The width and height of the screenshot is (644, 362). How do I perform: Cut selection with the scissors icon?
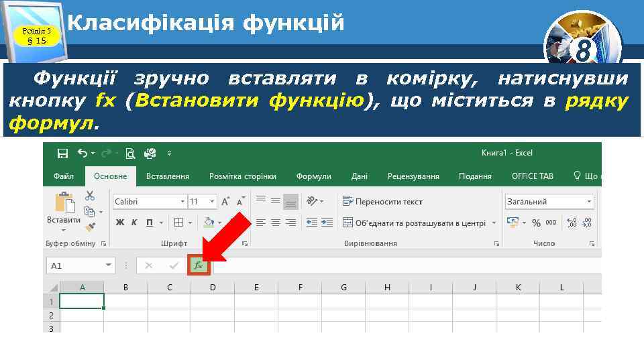point(89,196)
